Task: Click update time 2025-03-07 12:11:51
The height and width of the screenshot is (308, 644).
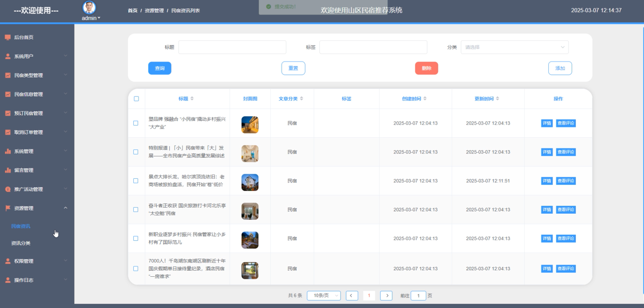Action: (x=488, y=181)
